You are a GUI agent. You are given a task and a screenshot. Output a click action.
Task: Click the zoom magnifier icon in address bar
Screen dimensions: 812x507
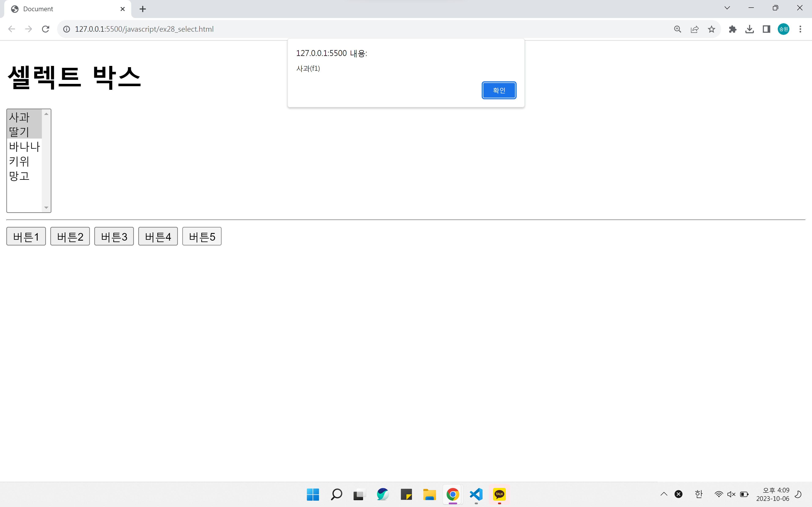pos(678,29)
